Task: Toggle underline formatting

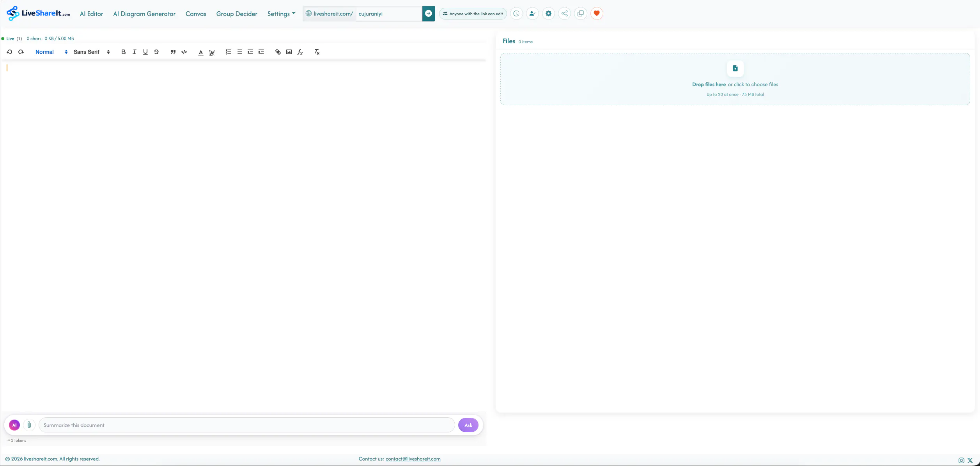Action: pyautogui.click(x=145, y=52)
